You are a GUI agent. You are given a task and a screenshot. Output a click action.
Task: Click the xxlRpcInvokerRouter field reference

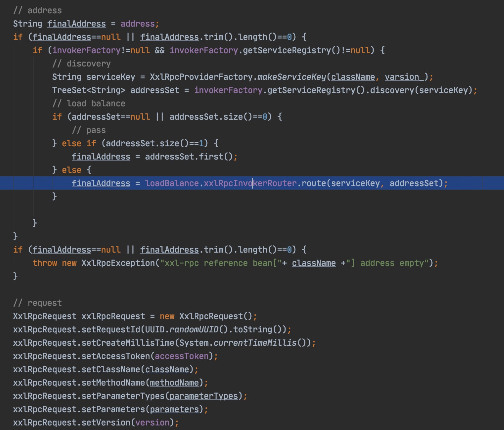(250, 183)
